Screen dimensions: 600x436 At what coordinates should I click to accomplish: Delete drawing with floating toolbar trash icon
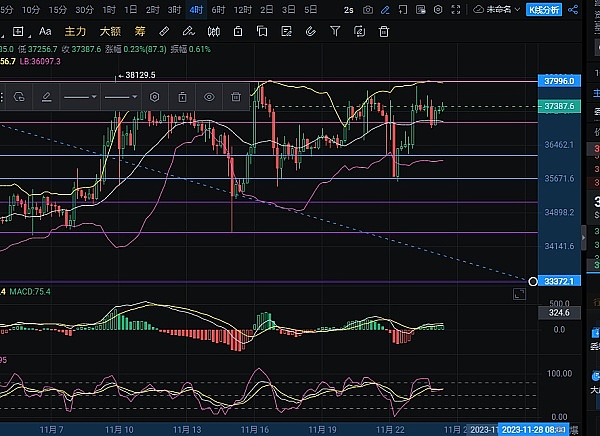click(x=236, y=97)
